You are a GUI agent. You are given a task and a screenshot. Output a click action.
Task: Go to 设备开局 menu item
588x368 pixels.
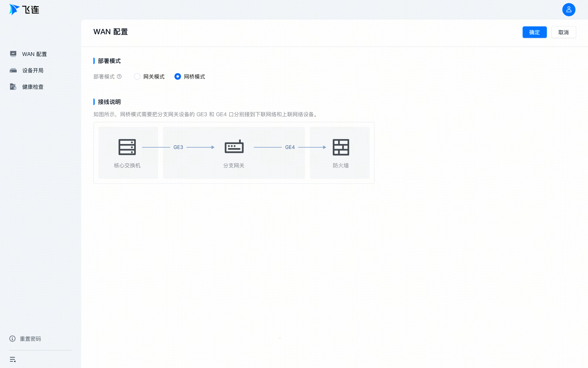tap(33, 70)
